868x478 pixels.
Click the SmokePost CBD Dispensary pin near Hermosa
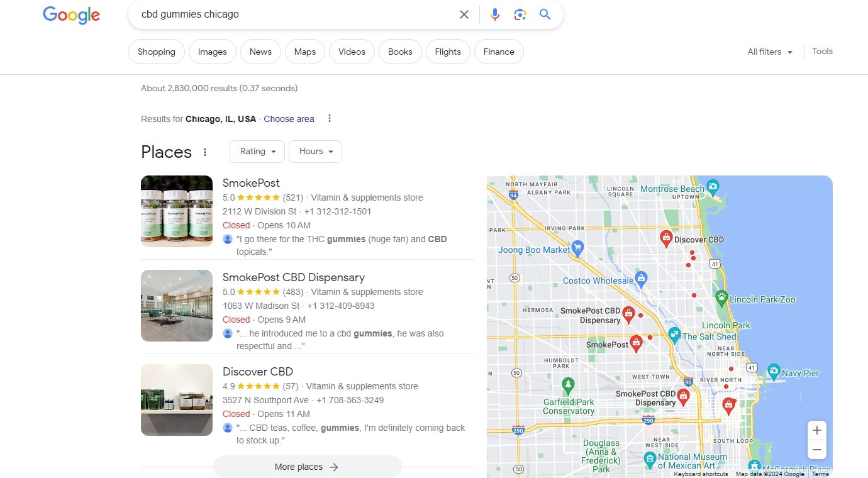[628, 314]
